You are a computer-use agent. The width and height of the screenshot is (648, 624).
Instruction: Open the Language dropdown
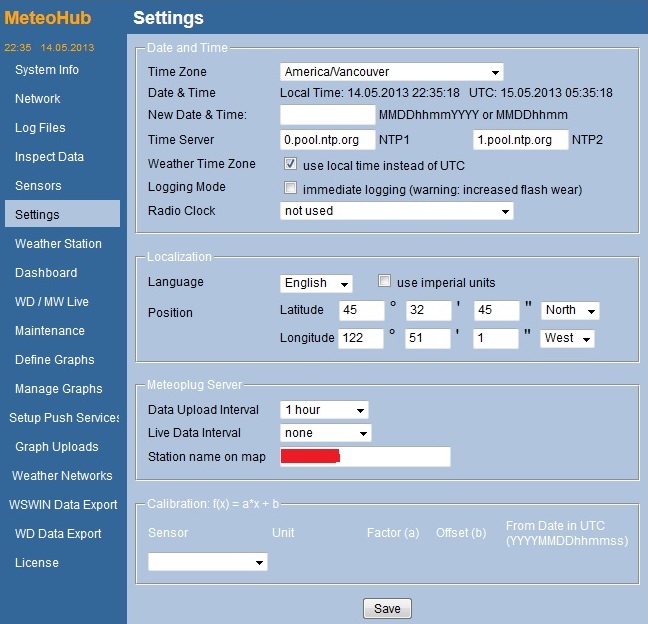pyautogui.click(x=316, y=283)
